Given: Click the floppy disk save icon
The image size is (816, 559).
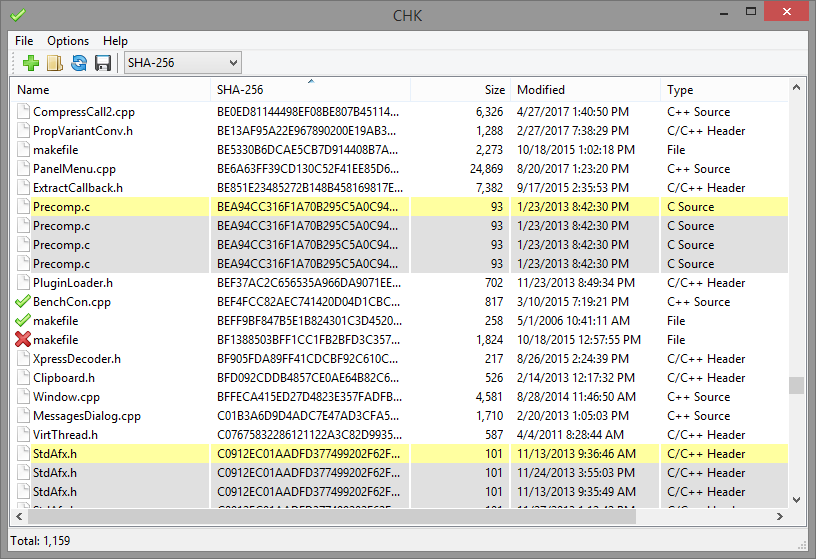Looking at the screenshot, I should tap(102, 64).
